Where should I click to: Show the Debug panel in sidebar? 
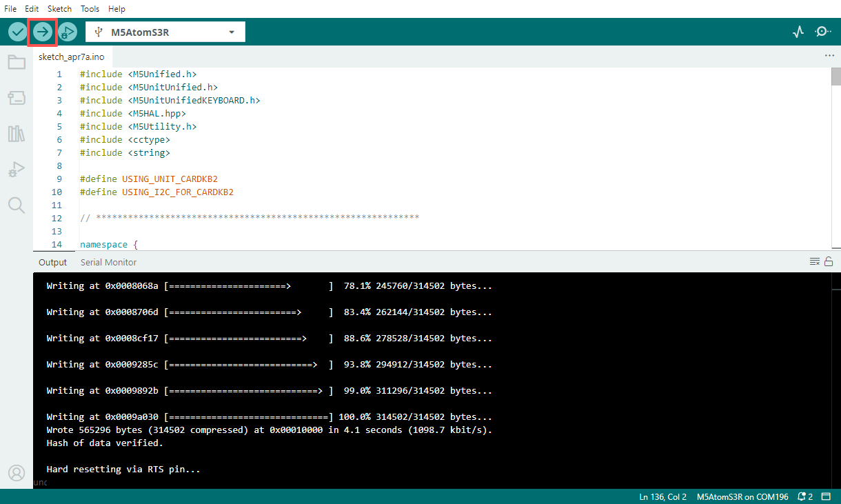[x=17, y=169]
